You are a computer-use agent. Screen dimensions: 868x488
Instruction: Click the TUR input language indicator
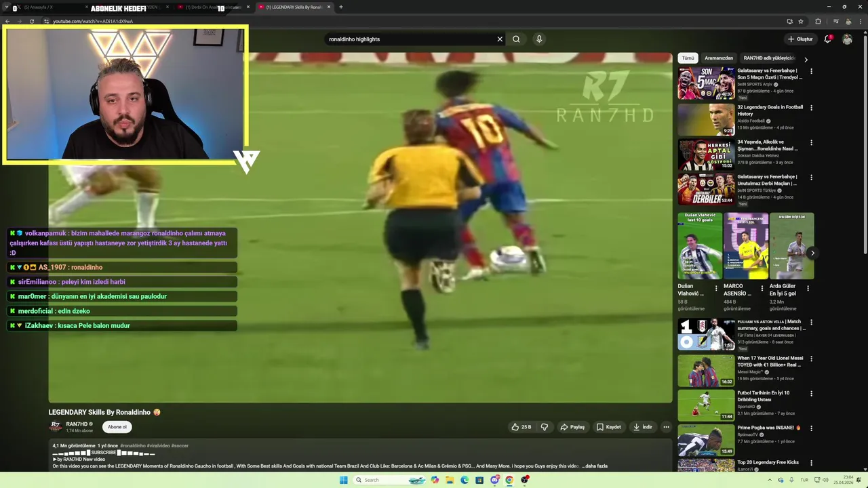pyautogui.click(x=804, y=480)
